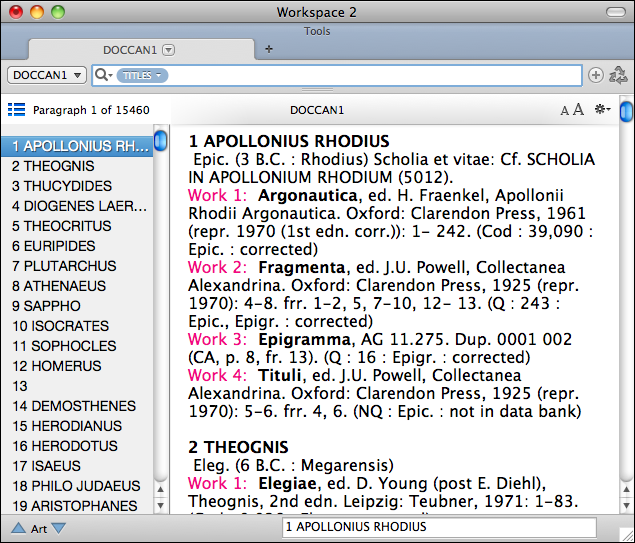Add a new tab with the plus icon
The width and height of the screenshot is (635, 543).
[x=268, y=49]
